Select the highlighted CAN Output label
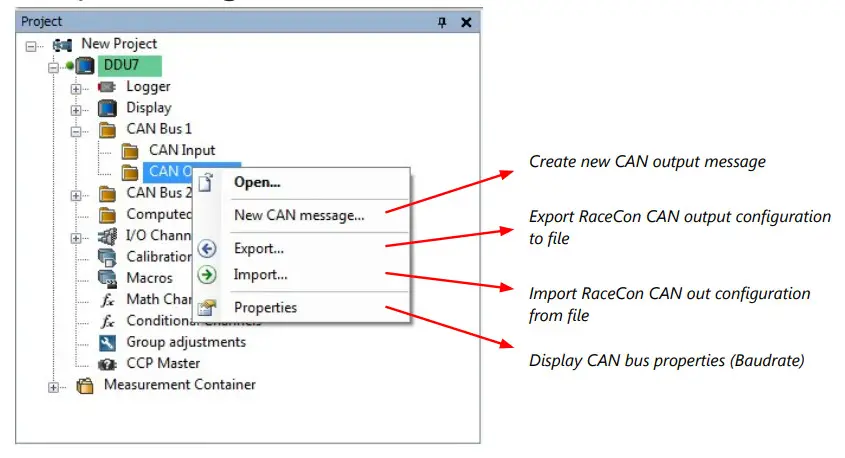Viewport: 845px width, 458px height. (170, 171)
